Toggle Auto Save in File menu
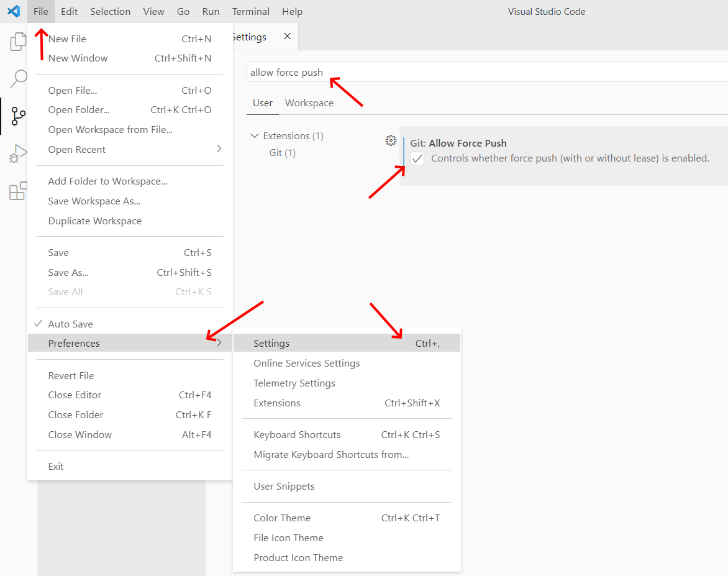The image size is (728, 576). point(70,324)
